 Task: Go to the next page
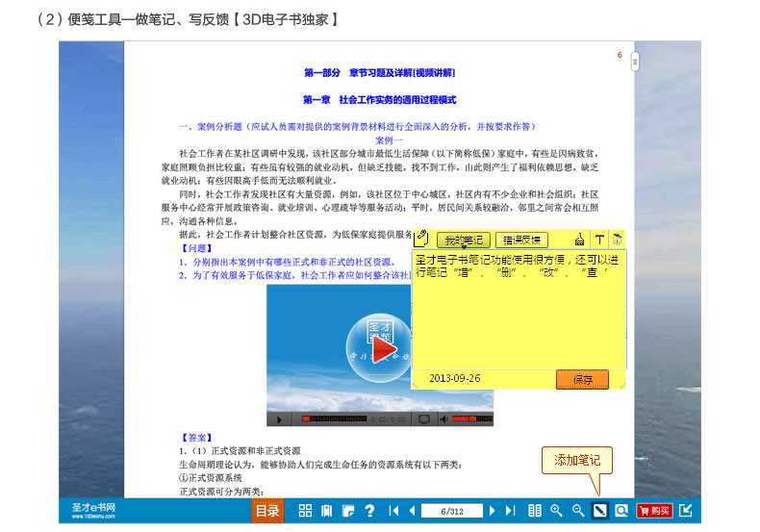pos(493,511)
